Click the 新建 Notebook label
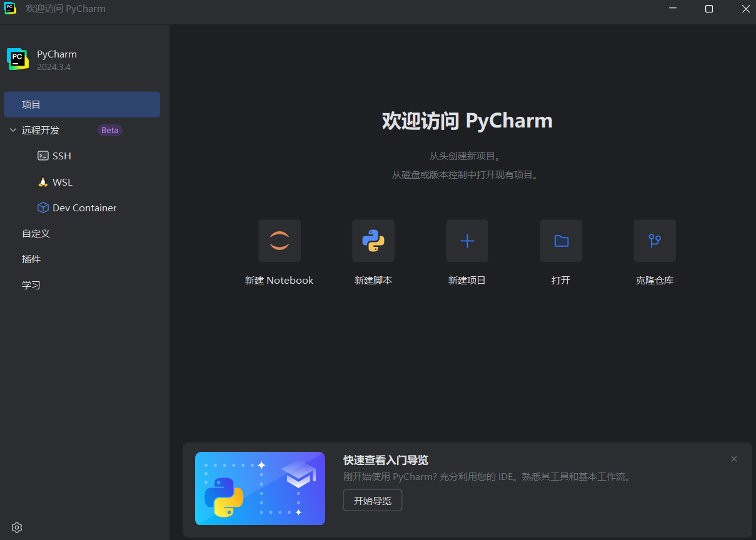This screenshot has height=540, width=756. click(x=280, y=281)
